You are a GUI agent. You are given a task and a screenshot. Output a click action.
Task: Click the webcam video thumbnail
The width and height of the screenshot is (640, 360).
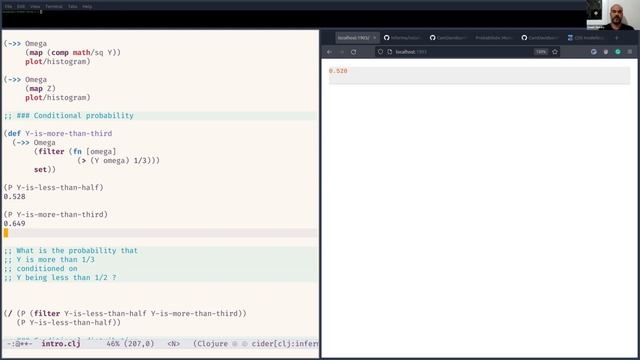pos(613,15)
